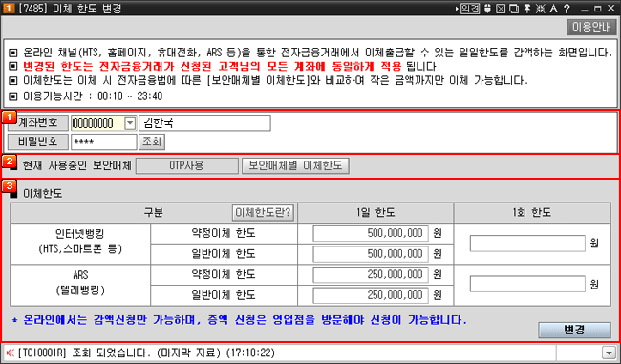621x364 pixels.
Task: Click the starburst icon in title bar
Action: click(x=540, y=9)
